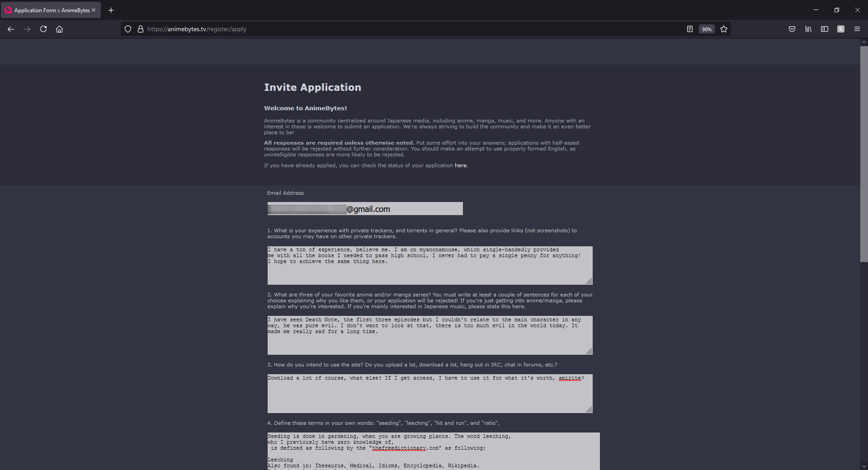This screenshot has width=868, height=470.
Task: Focus the private trackers experience textarea
Action: 429,265
